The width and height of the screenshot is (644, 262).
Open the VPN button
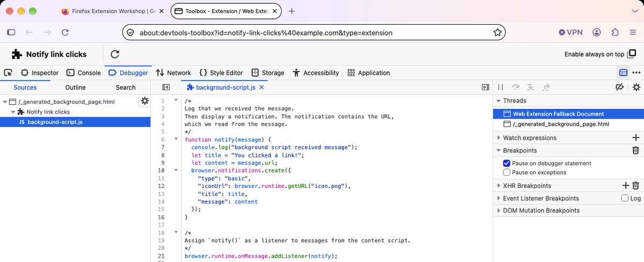(x=570, y=32)
